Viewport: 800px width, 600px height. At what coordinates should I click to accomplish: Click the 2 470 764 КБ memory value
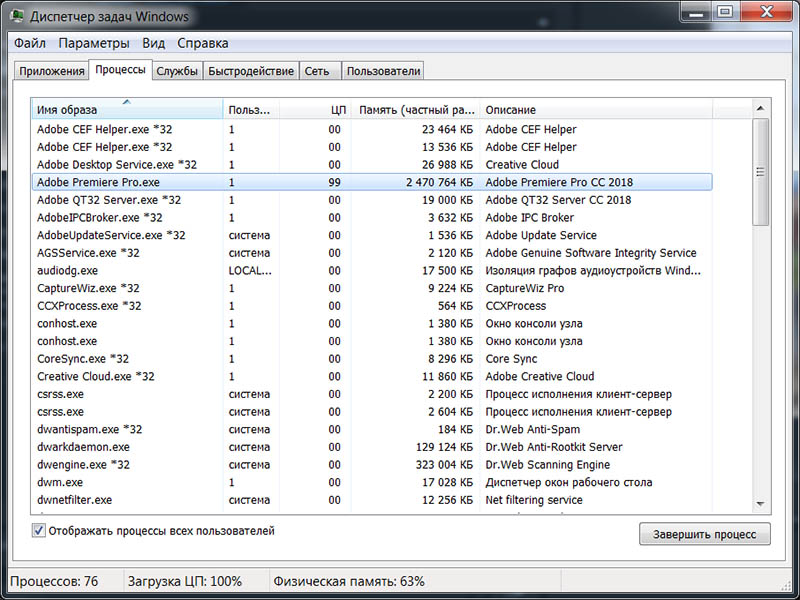pyautogui.click(x=439, y=182)
